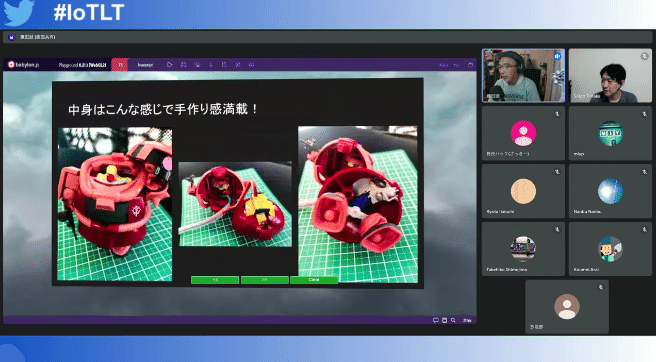Select the Takehiko Shimojima participant tile
Image resolution: width=656 pixels, height=362 pixels.
[523, 249]
